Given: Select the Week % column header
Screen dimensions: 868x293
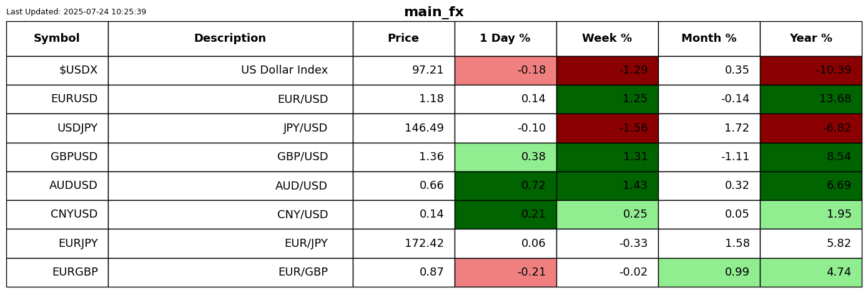Looking at the screenshot, I should tap(607, 39).
